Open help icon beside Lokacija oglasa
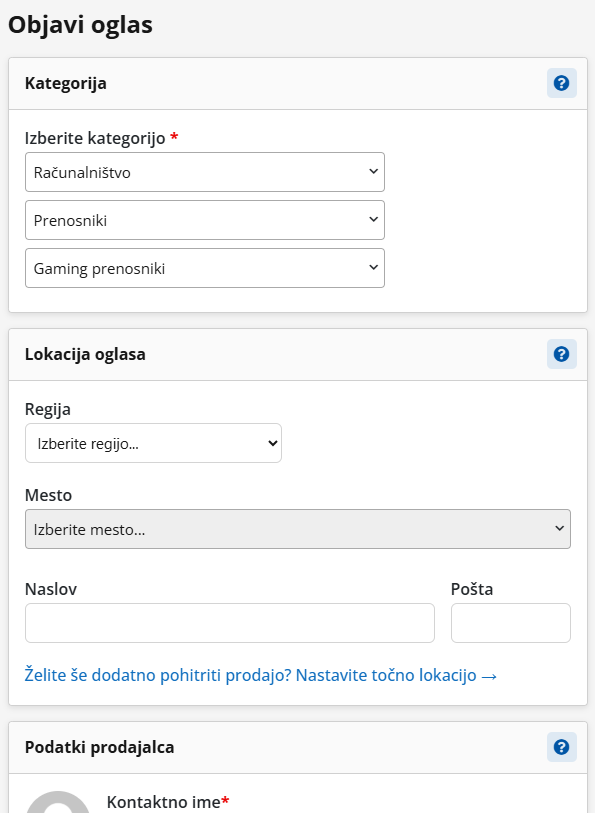 coord(562,354)
